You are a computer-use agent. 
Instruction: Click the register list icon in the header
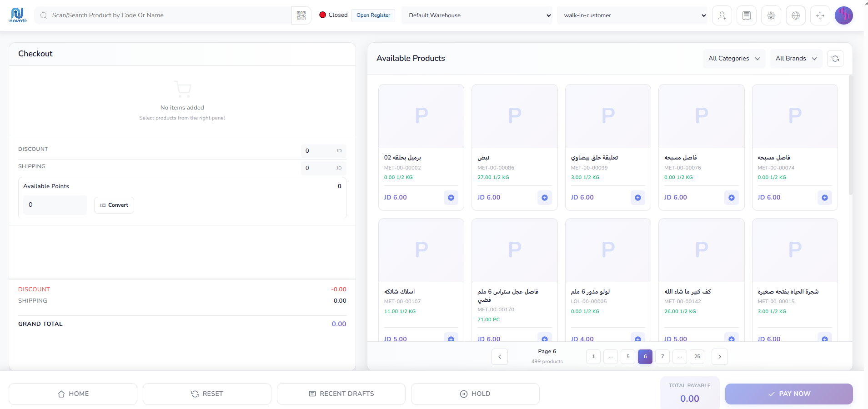[x=746, y=15]
